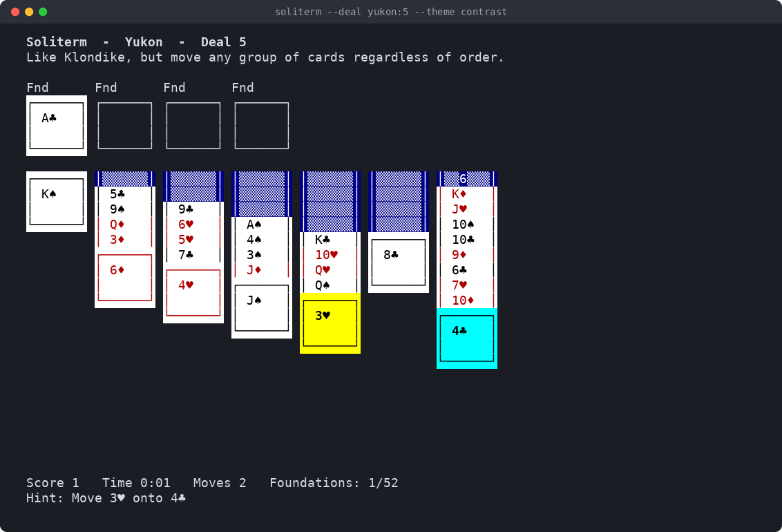Select the 3♠ card

click(261, 255)
